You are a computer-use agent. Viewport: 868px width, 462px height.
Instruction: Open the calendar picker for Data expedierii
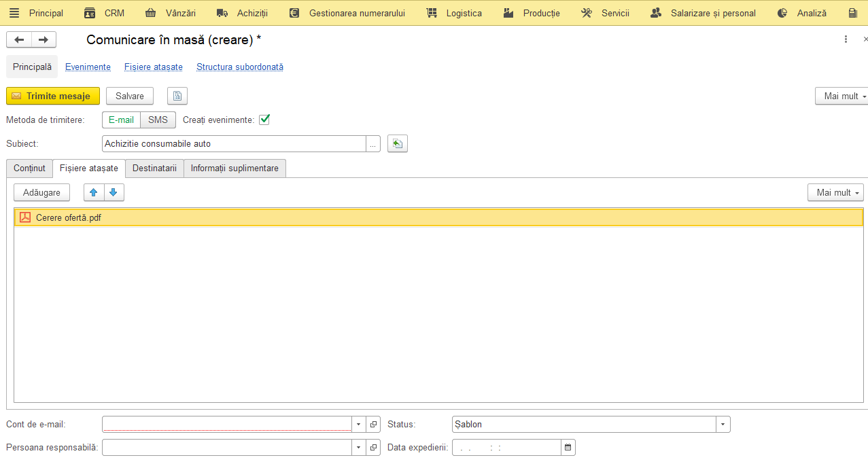[x=568, y=448]
